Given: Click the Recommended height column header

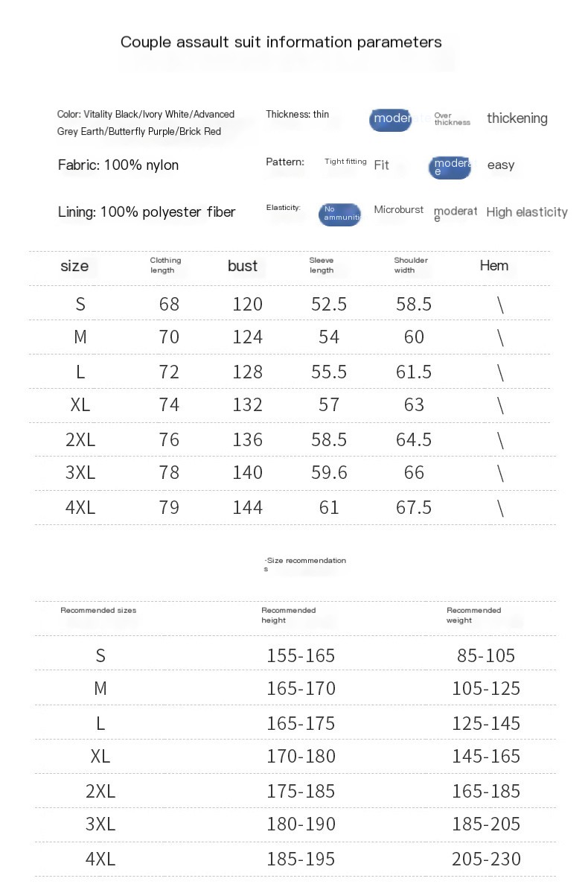Looking at the screenshot, I should 289,615.
